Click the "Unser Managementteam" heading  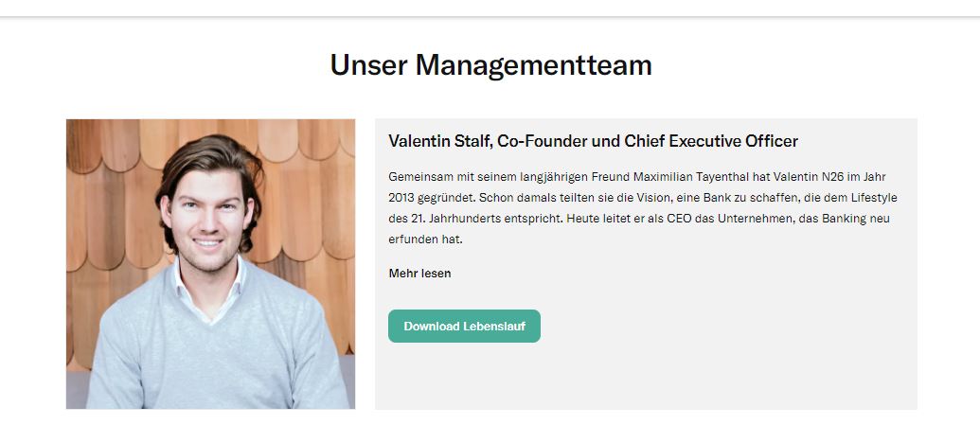tap(490, 65)
